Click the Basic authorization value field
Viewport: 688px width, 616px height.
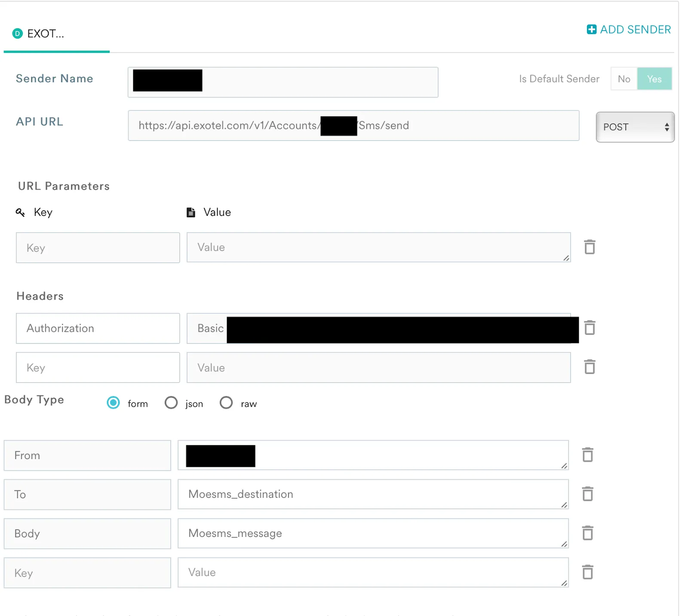pos(378,328)
